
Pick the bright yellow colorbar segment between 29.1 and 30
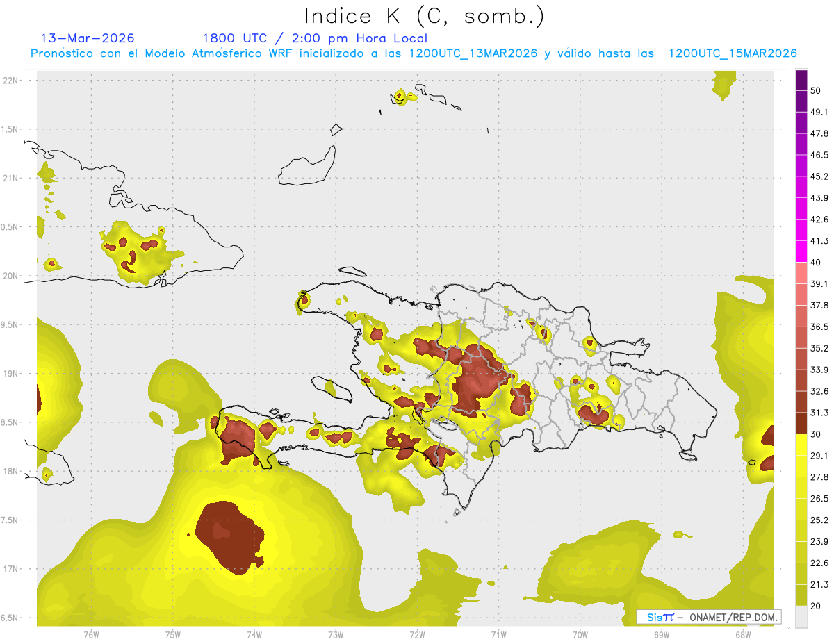(x=801, y=445)
